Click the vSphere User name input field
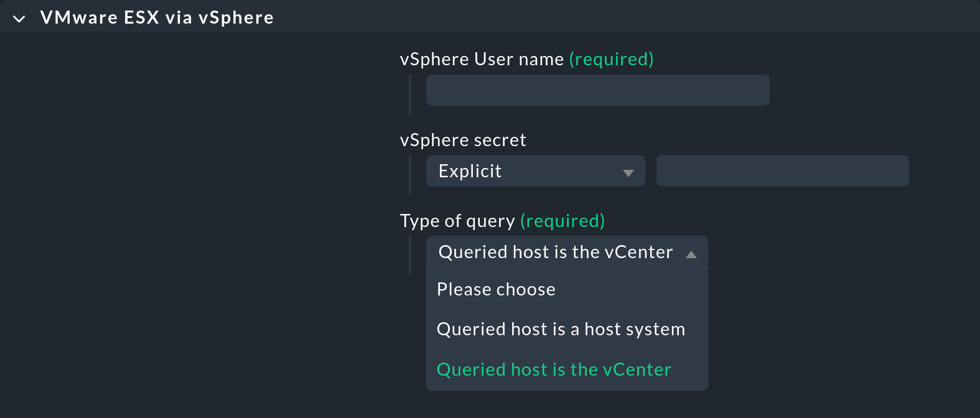Viewport: 980px width, 418px height. tap(597, 90)
